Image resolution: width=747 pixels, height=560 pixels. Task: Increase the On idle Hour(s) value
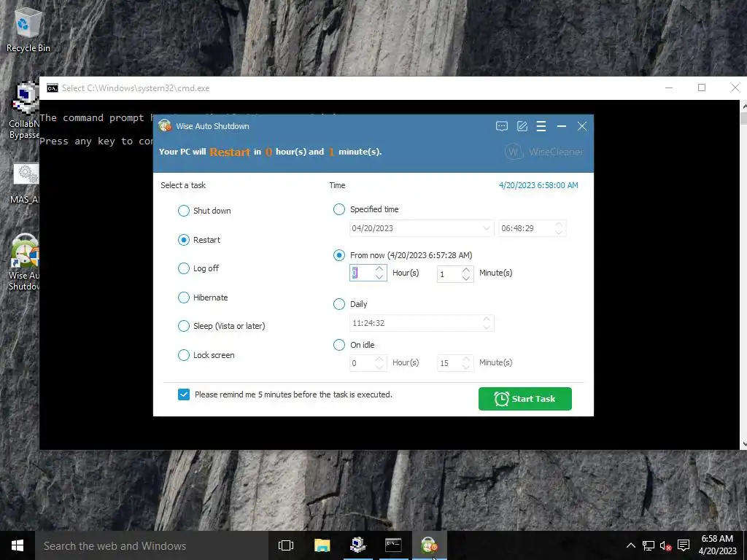point(379,359)
